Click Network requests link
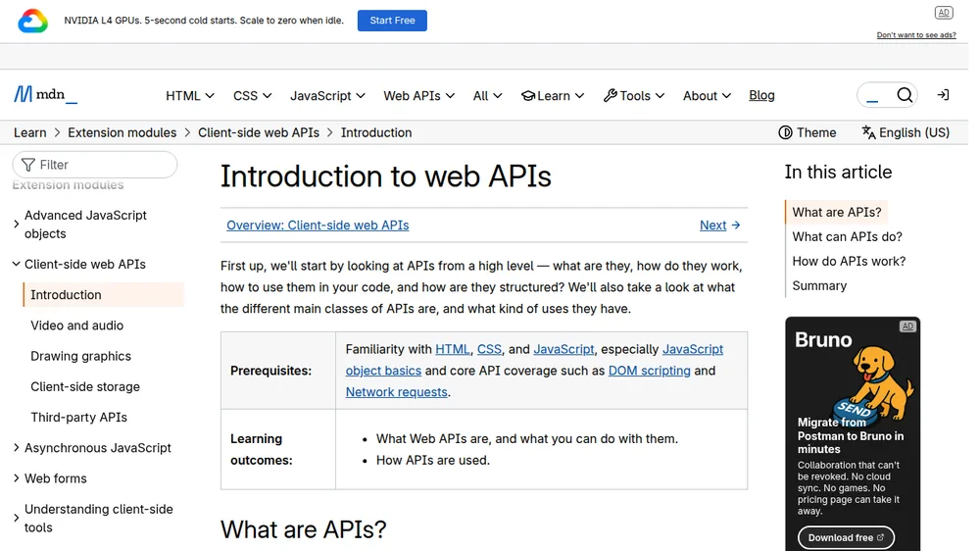Screen dimensions: 980x551 click(x=396, y=391)
